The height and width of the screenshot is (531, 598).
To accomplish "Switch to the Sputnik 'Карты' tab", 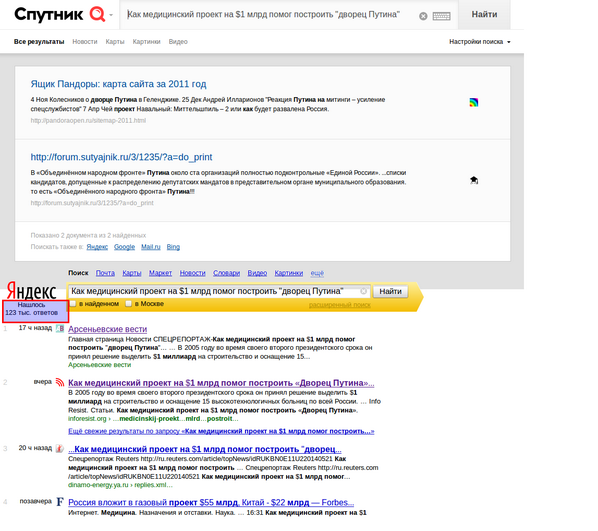I will [115, 42].
